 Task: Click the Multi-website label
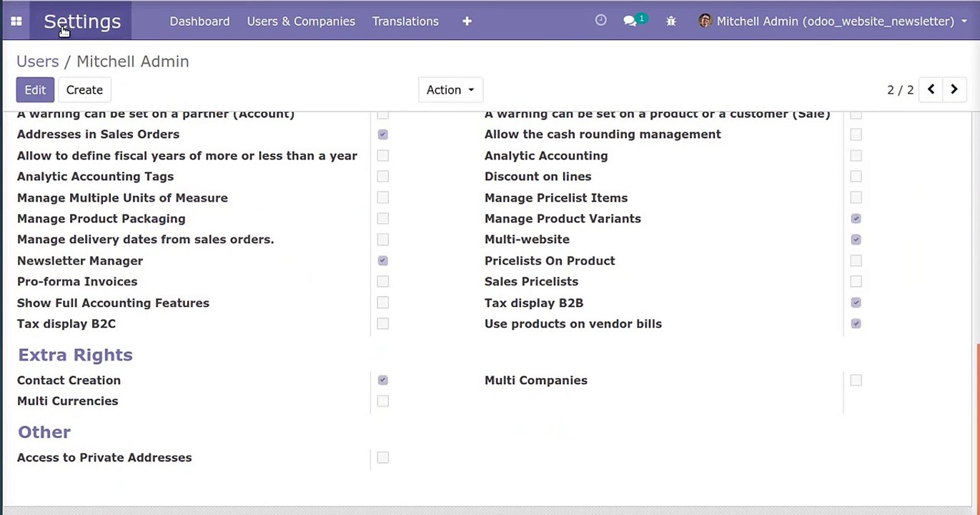pyautogui.click(x=527, y=240)
